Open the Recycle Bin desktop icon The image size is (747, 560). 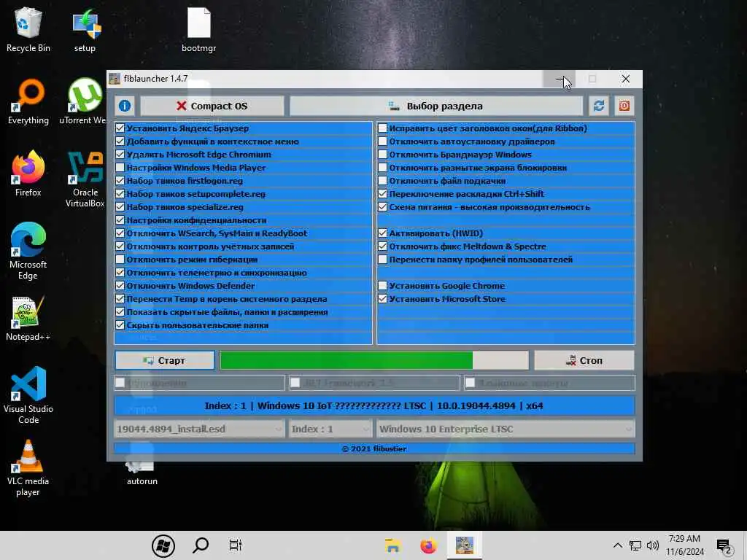(x=28, y=30)
